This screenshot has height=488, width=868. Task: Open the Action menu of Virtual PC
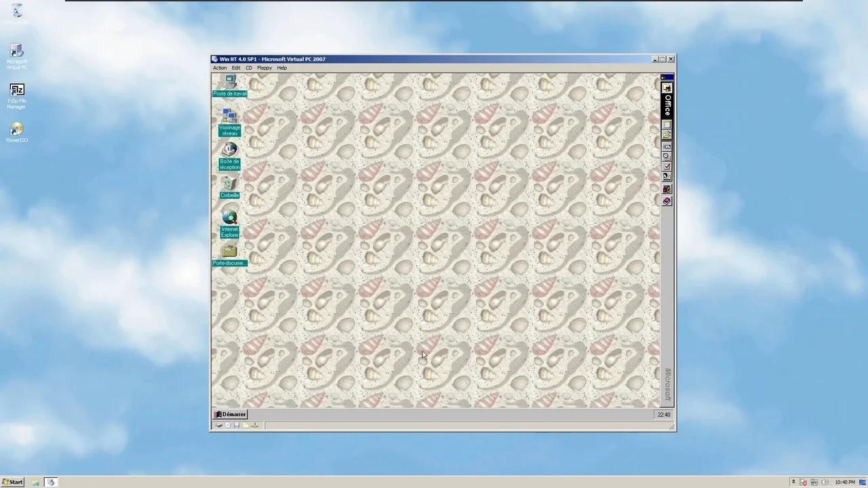(x=220, y=68)
